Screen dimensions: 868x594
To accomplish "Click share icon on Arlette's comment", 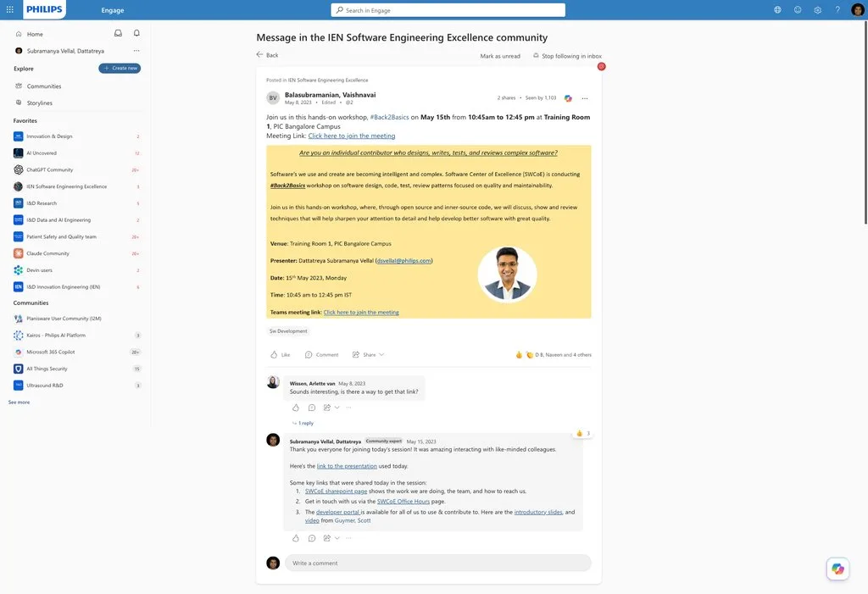I will (327, 408).
